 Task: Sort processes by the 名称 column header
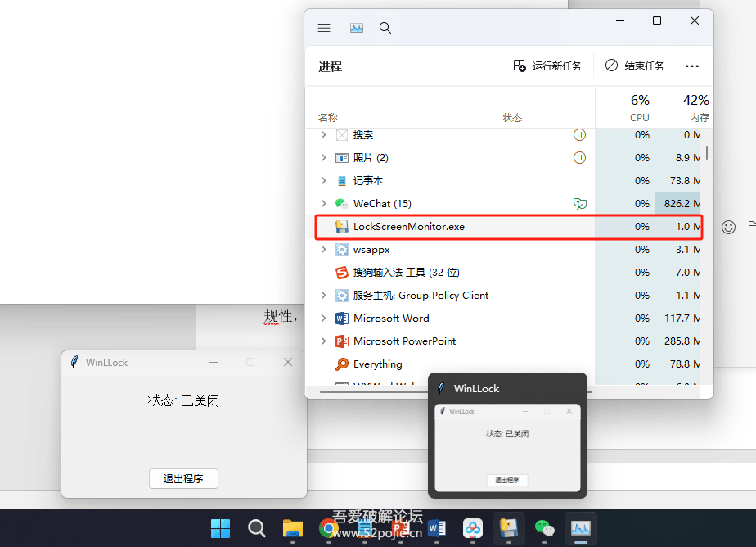tap(328, 118)
